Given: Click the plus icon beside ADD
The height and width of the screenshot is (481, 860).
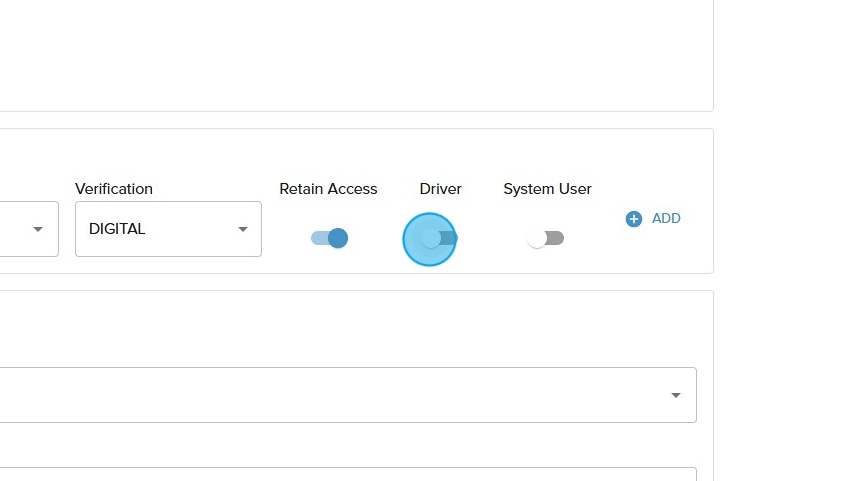Looking at the screenshot, I should point(633,219).
